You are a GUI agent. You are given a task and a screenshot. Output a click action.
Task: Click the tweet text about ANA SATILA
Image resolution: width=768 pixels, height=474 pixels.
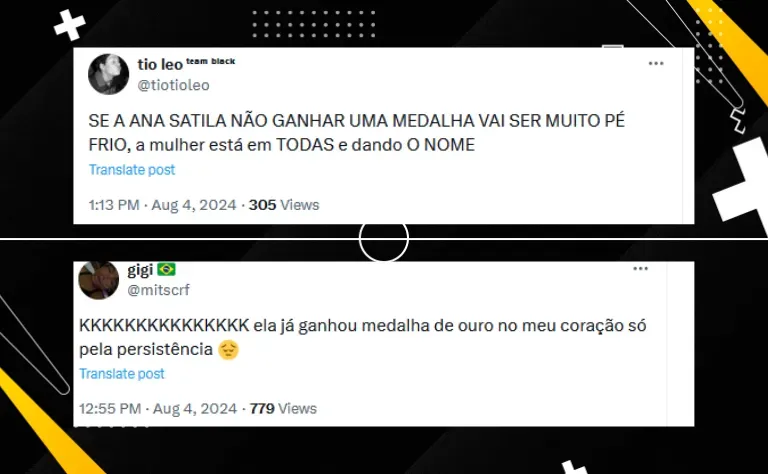[x=357, y=133]
